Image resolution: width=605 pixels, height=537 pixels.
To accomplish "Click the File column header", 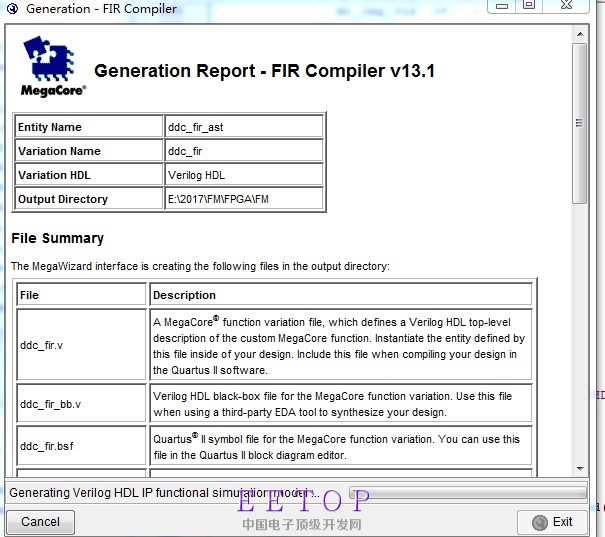I will [81, 295].
